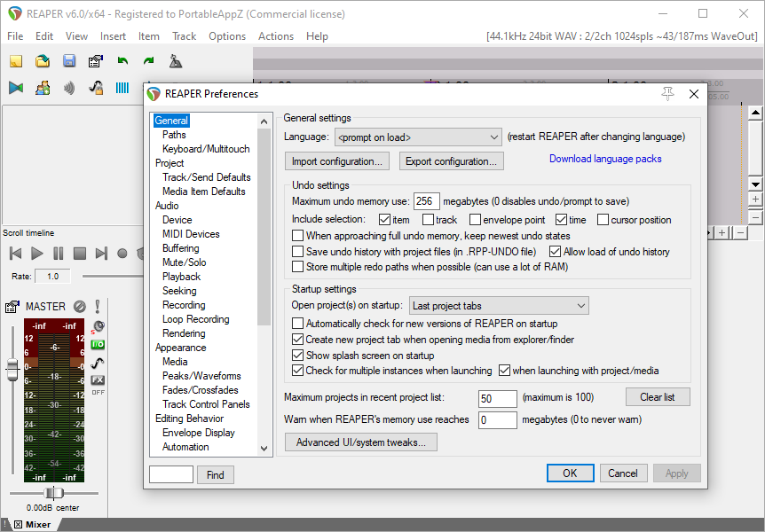Click OK in REAPER Preferences

[570, 473]
